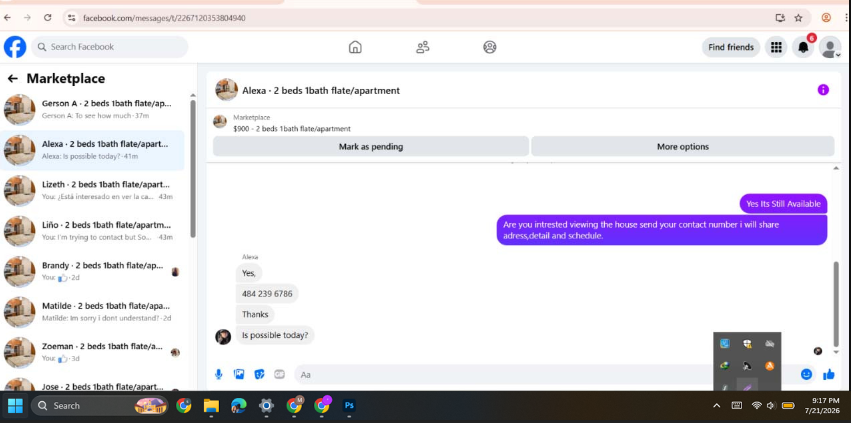Click the Find friends button
Image resolution: width=851 pixels, height=423 pixels.
pos(731,47)
